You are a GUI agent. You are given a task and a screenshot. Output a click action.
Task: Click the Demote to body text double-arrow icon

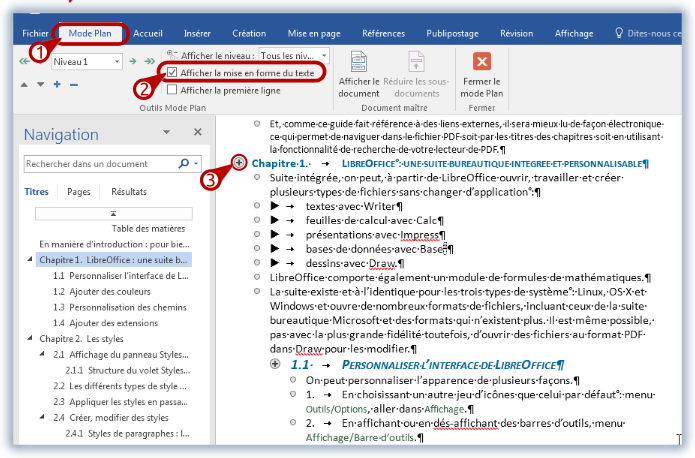(149, 62)
